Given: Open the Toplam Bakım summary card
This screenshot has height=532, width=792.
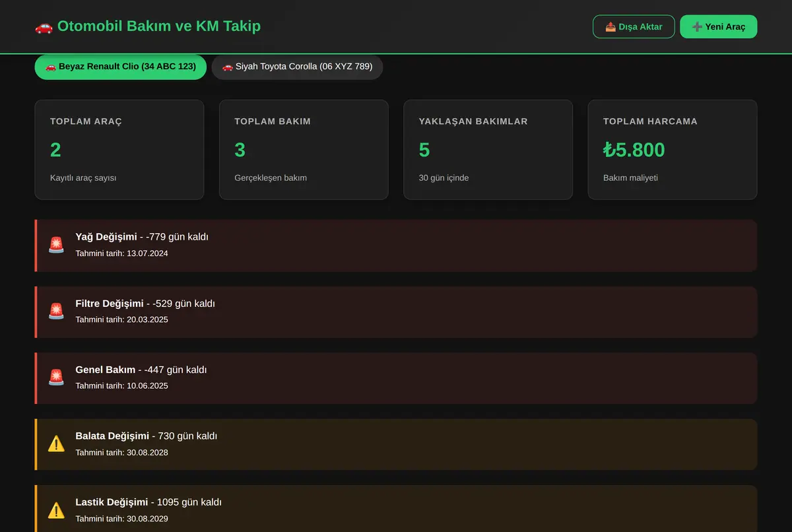Looking at the screenshot, I should pyautogui.click(x=304, y=150).
